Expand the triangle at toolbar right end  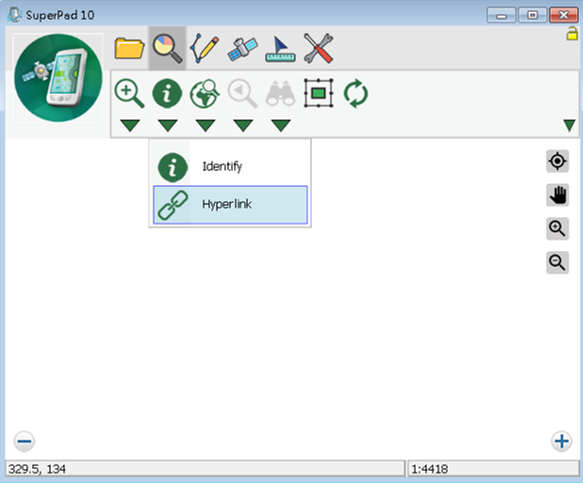click(569, 125)
